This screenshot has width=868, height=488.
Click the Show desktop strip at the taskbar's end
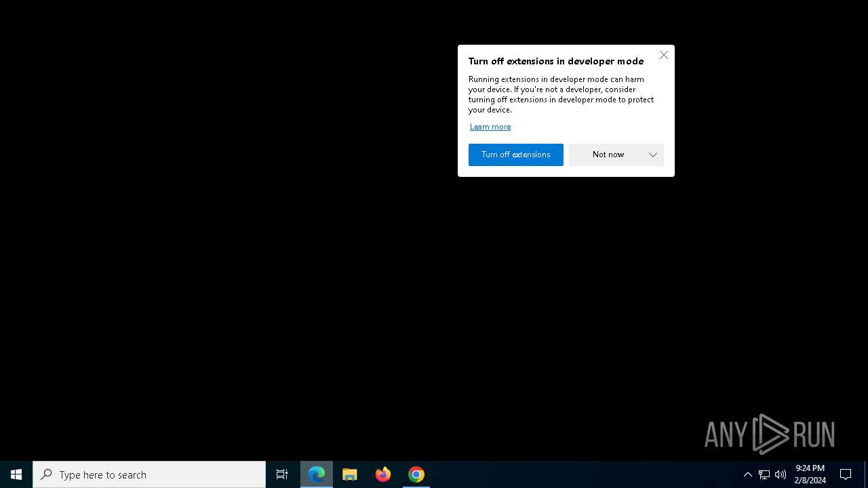pyautogui.click(x=866, y=474)
